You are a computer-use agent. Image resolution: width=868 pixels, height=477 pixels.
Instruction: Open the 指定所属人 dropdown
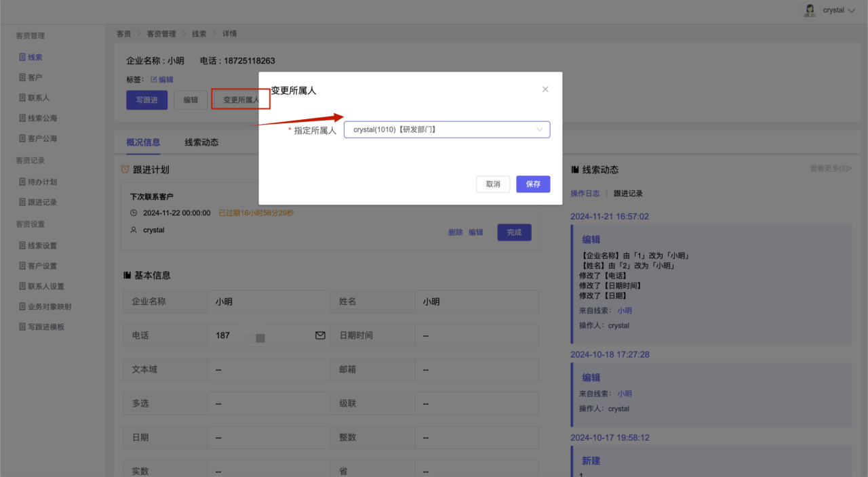(x=447, y=129)
